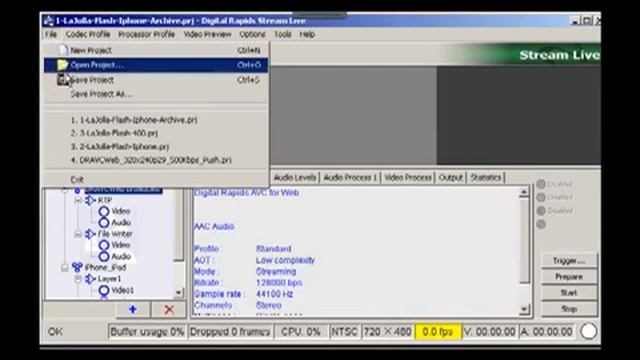Click the application icon in title bar

[49, 20]
